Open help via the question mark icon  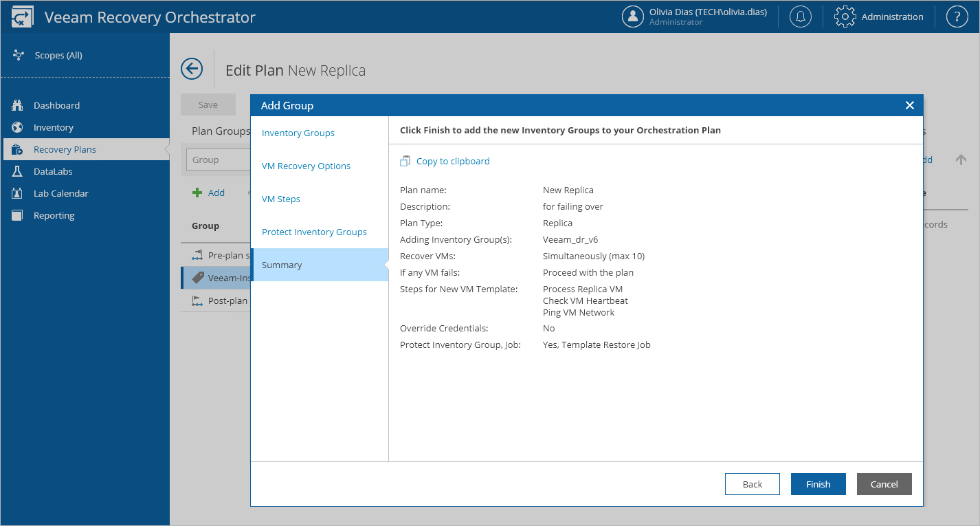pyautogui.click(x=957, y=16)
